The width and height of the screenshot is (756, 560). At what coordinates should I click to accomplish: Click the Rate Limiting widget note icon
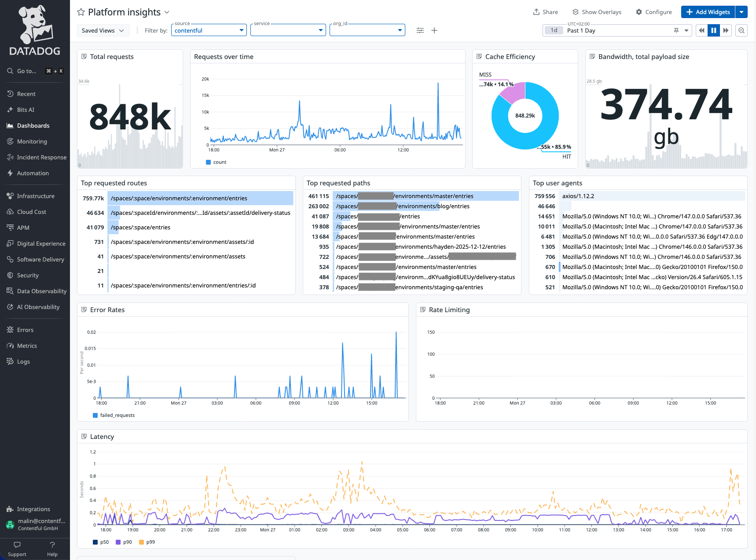coord(423,309)
